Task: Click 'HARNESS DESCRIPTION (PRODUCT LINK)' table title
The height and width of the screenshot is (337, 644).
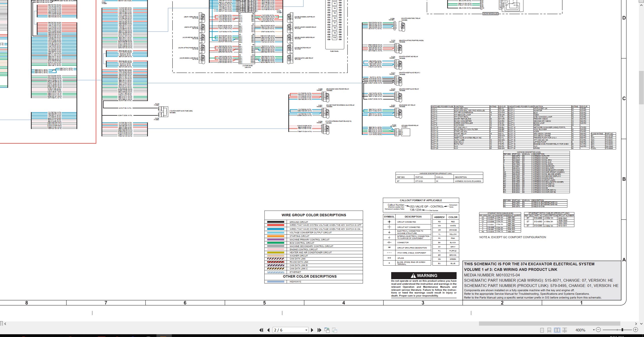Action: [x=435, y=174]
